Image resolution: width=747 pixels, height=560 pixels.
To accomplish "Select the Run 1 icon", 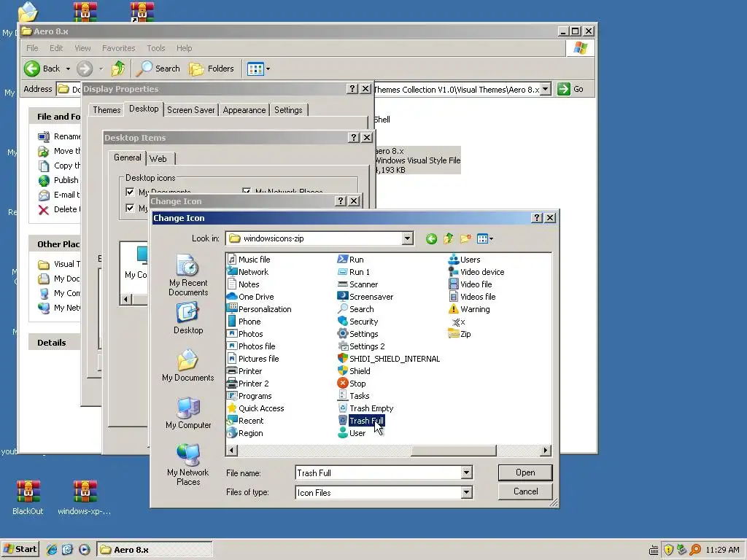I will point(354,272).
